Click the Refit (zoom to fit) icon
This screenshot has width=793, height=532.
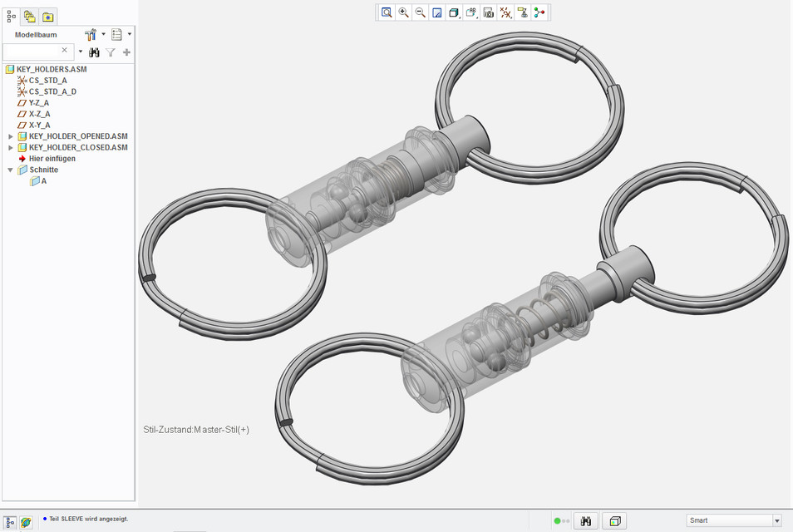coord(387,12)
